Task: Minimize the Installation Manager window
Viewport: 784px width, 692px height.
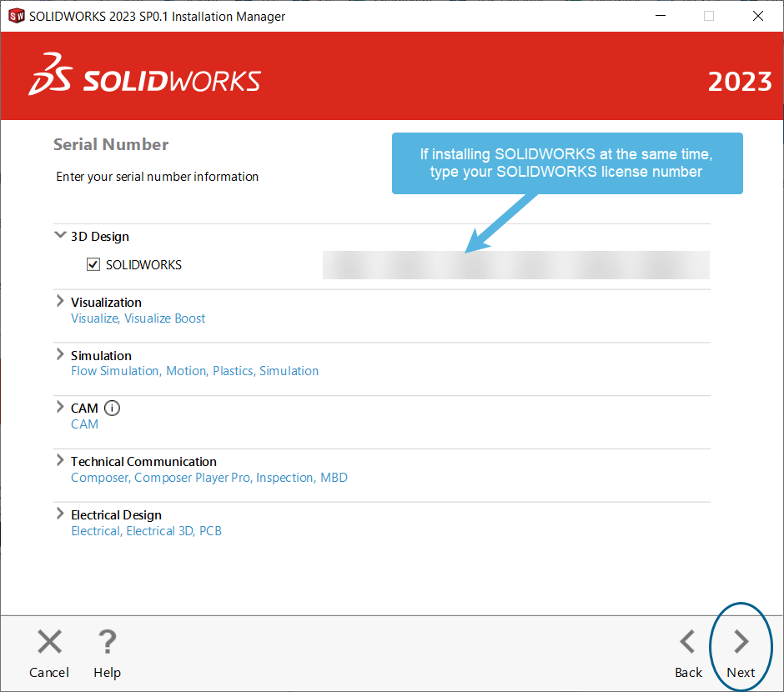Action: 661,16
